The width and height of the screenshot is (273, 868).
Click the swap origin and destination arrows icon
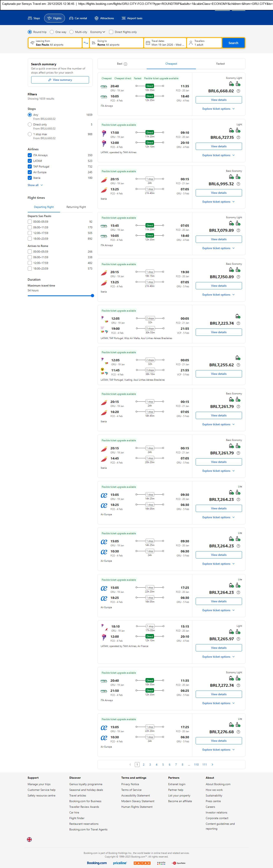(86, 43)
